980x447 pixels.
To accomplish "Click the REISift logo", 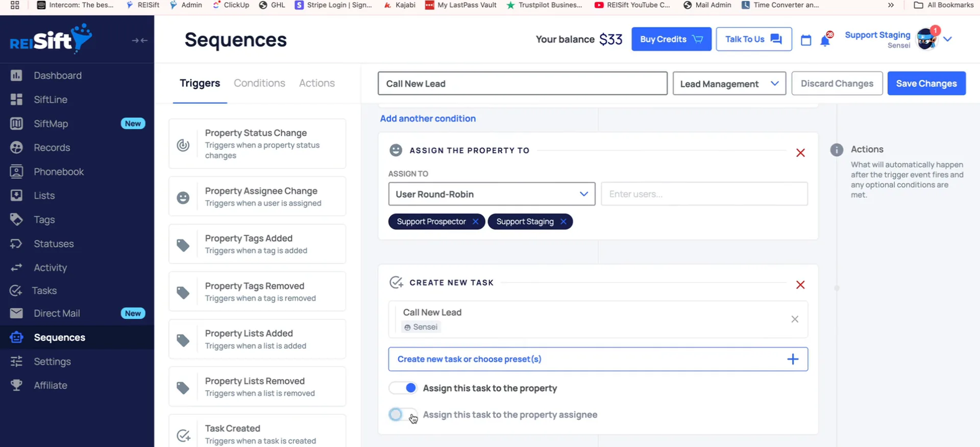I will (x=51, y=39).
